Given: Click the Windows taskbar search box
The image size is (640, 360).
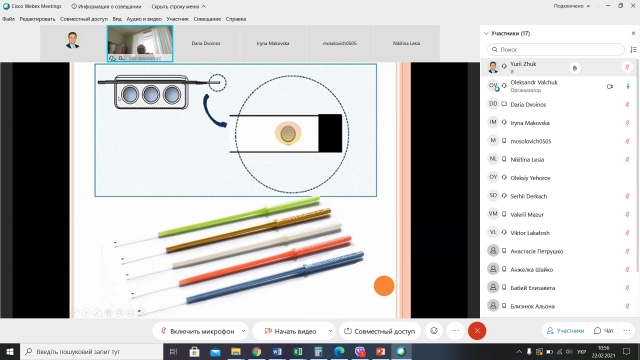Looking at the screenshot, I should 91,351.
